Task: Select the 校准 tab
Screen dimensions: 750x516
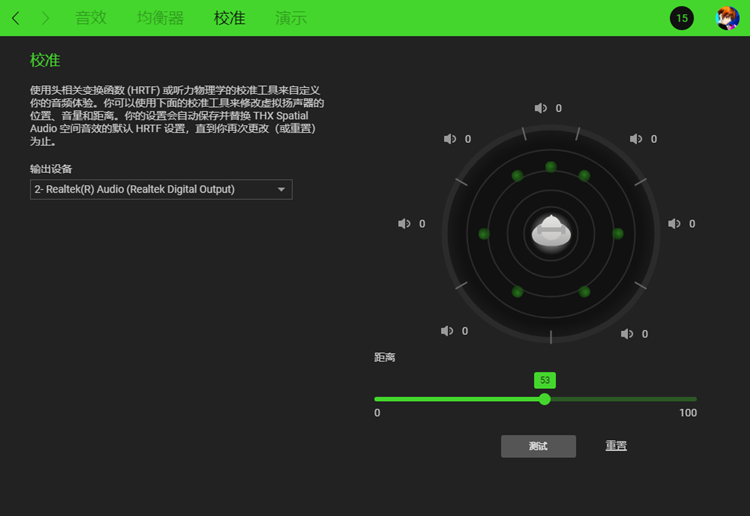Action: tap(230, 18)
